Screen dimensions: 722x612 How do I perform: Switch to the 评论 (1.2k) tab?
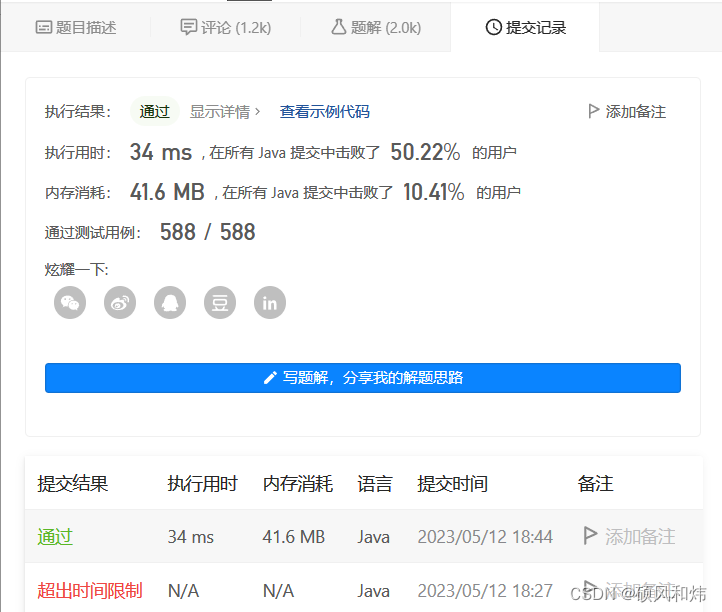pyautogui.click(x=226, y=28)
